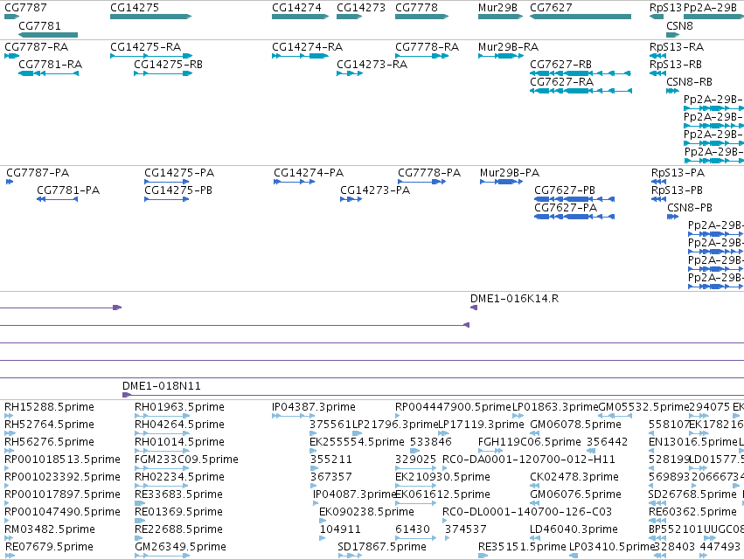Viewport: 744px width, 560px height.
Task: Click EST IP04087.3prime
Action: coord(316,503)
